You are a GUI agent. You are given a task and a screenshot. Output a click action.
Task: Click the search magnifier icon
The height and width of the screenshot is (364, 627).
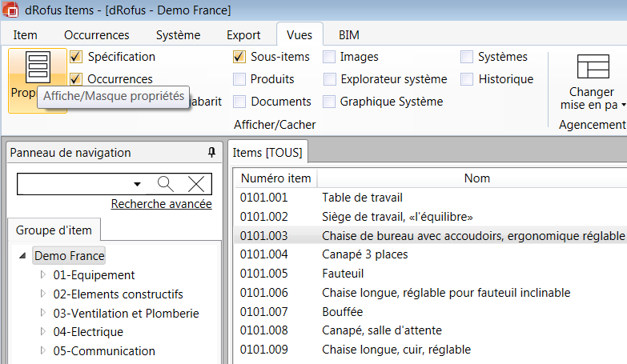166,184
